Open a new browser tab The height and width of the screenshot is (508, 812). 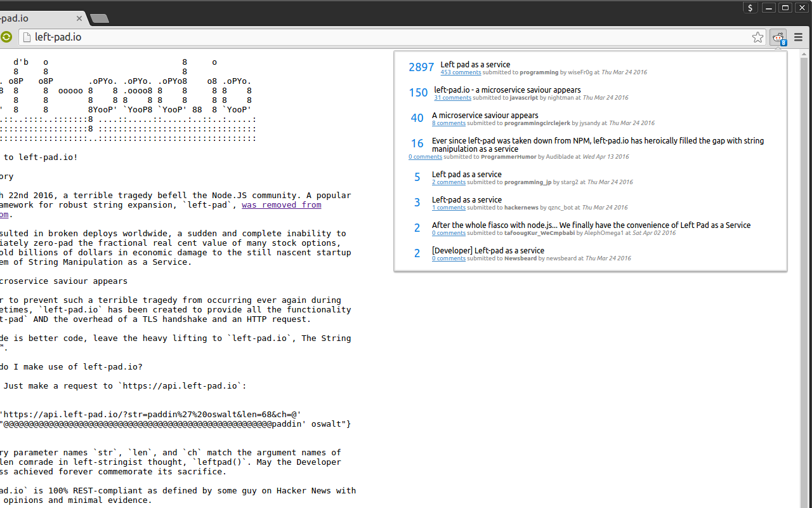click(x=100, y=18)
